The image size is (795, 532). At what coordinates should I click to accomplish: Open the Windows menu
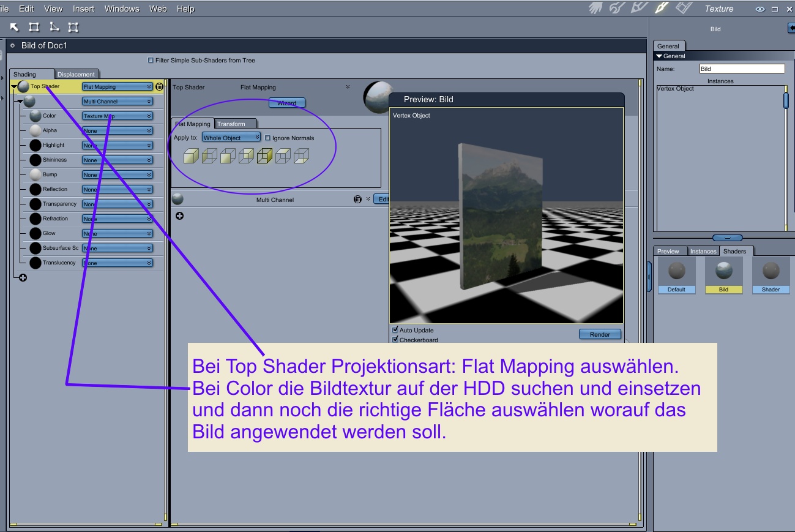[122, 9]
